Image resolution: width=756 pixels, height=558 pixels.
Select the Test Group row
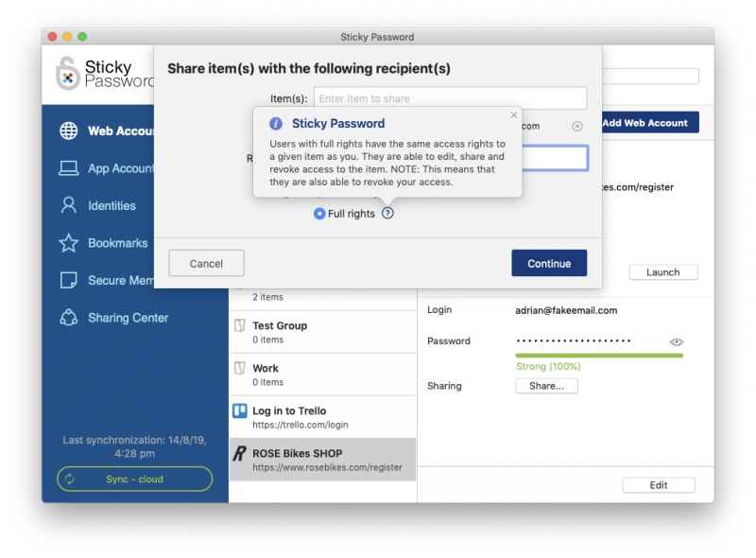pyautogui.click(x=322, y=332)
